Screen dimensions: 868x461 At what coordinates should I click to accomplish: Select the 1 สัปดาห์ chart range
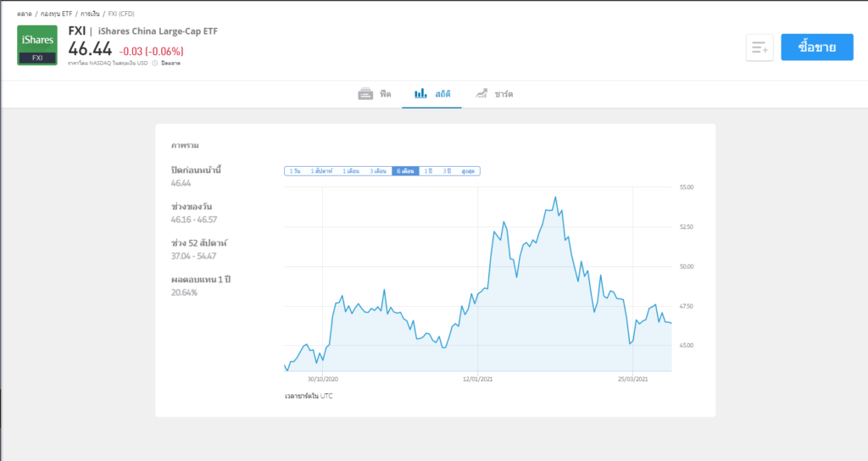click(322, 171)
